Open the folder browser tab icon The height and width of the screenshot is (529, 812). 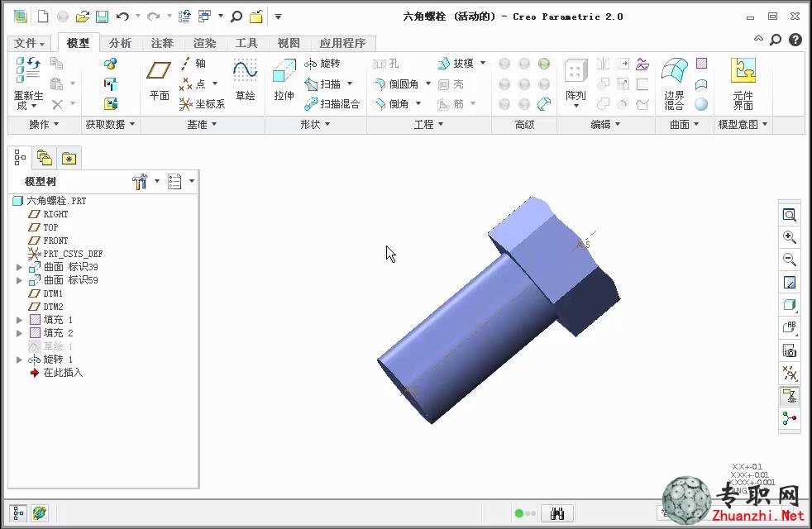tap(45, 158)
